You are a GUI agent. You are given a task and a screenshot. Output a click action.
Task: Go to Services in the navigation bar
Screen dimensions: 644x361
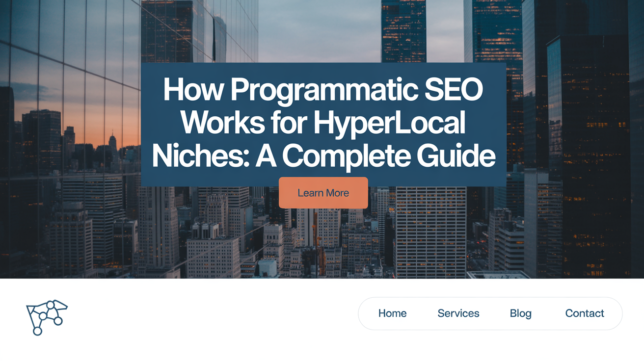[458, 313]
